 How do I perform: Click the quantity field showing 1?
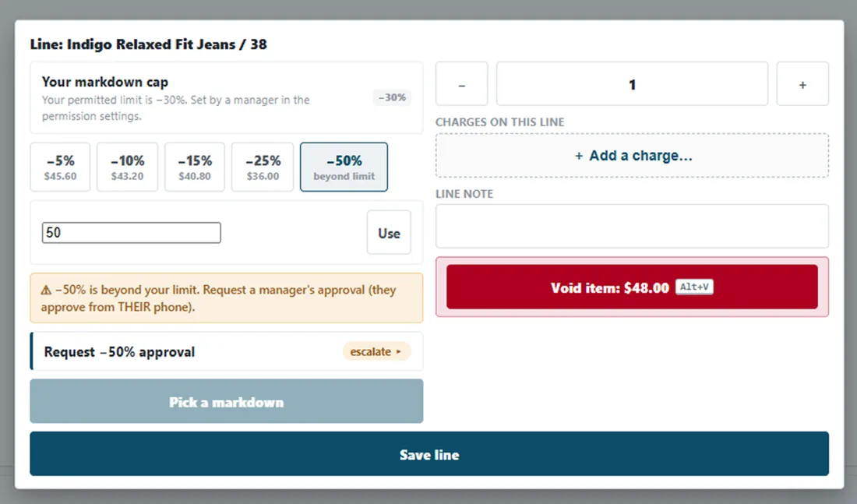(632, 83)
